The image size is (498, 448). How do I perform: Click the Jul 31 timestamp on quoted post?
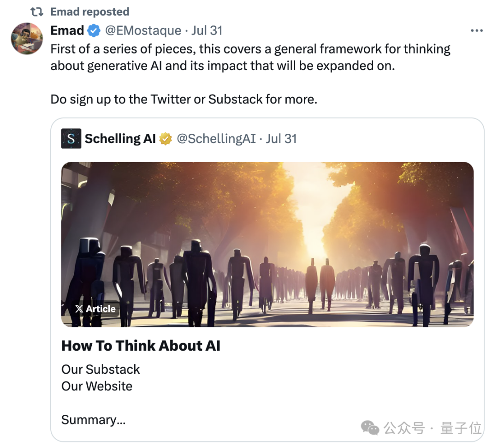281,139
